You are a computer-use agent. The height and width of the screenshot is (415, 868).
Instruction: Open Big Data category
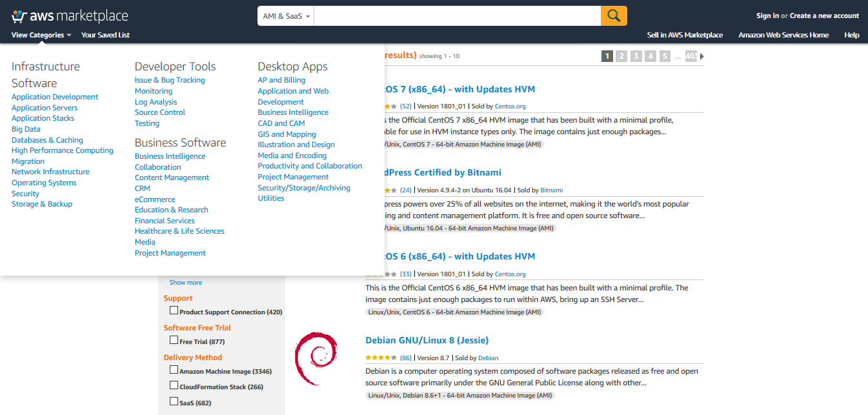[26, 129]
